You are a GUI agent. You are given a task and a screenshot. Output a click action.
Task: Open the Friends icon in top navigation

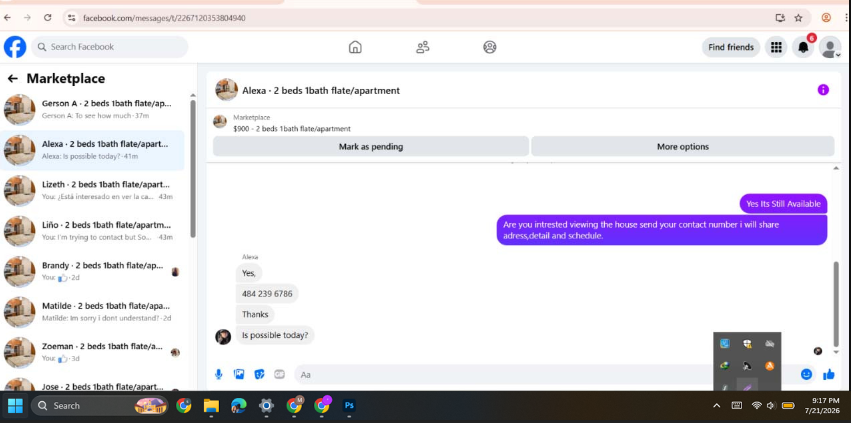pyautogui.click(x=423, y=47)
